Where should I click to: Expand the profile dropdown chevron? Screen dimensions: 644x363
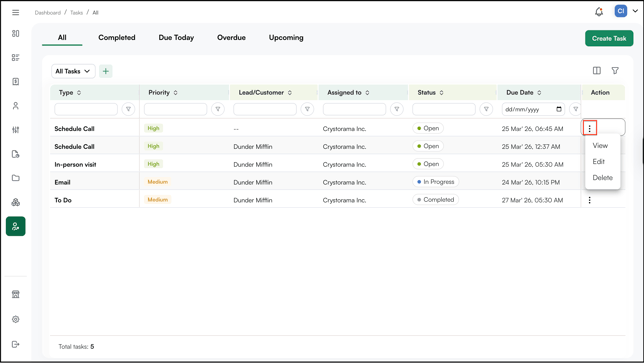coord(635,11)
